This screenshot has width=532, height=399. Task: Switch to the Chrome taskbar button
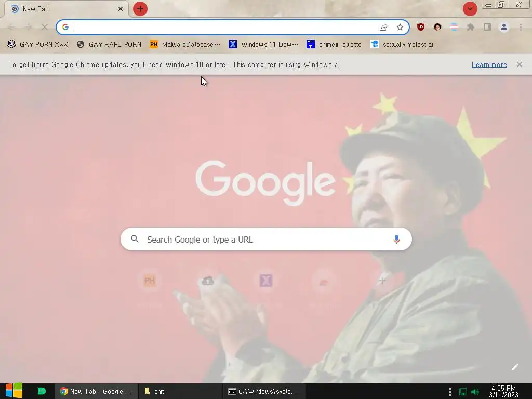click(96, 391)
